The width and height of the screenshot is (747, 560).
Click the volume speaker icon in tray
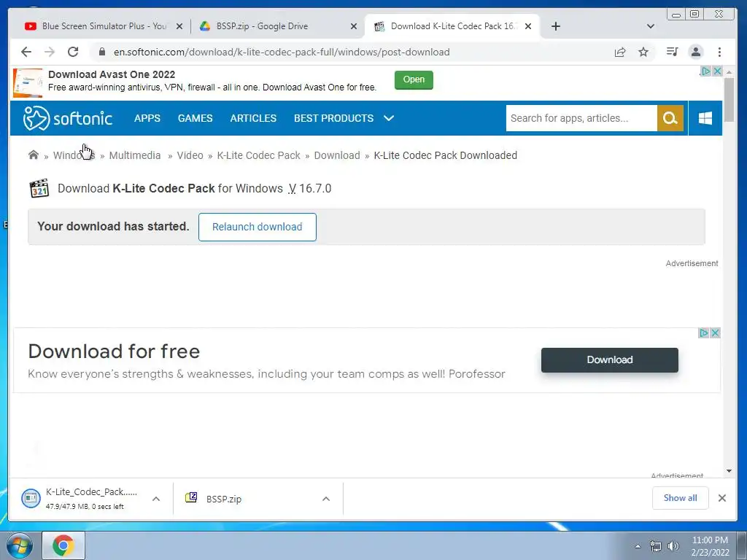pyautogui.click(x=673, y=546)
